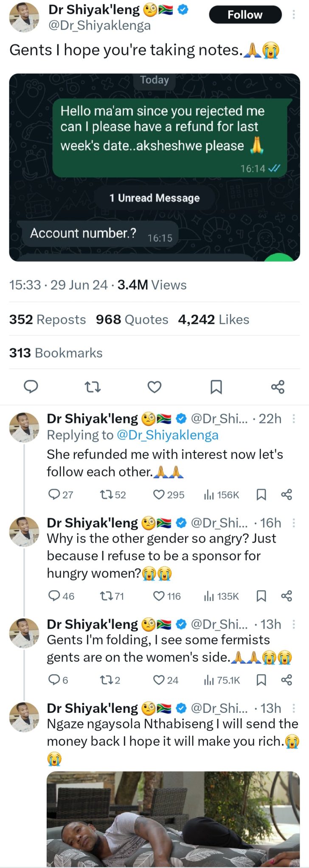View analytics of the "Gents I'm folding" reply
The width and height of the screenshot is (309, 868).
click(222, 680)
